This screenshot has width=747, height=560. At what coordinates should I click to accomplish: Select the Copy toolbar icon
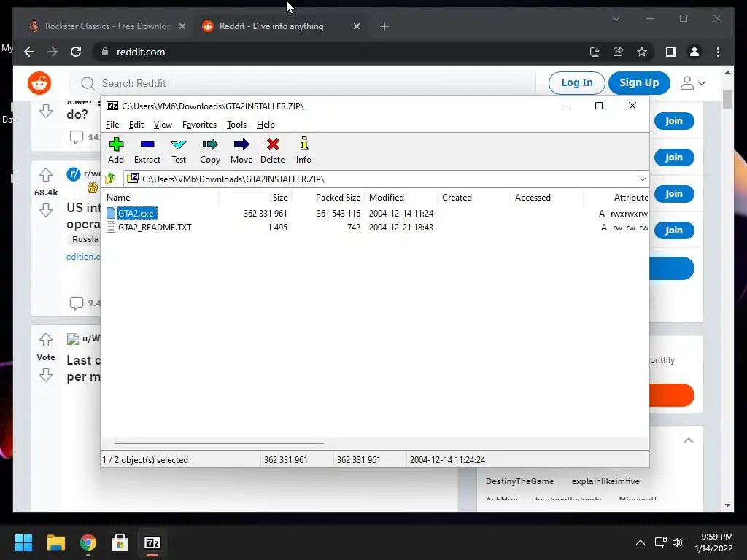[210, 150]
